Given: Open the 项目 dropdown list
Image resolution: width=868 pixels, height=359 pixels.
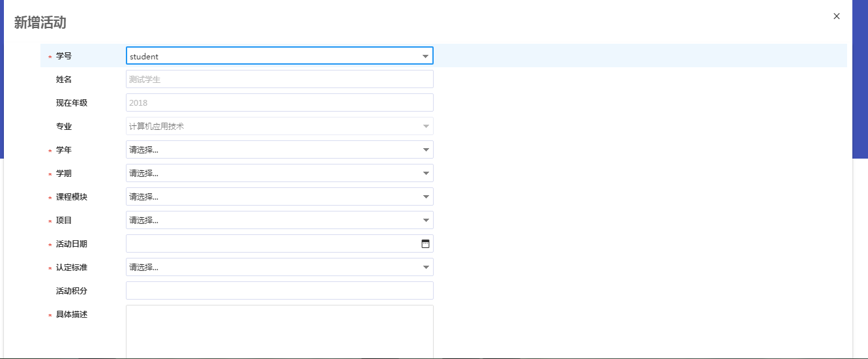Looking at the screenshot, I should click(279, 220).
